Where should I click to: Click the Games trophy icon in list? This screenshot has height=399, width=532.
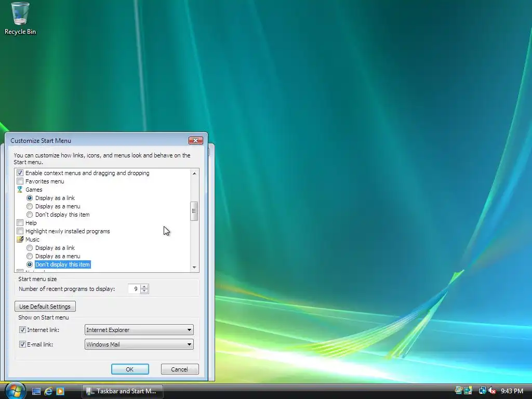pos(20,189)
